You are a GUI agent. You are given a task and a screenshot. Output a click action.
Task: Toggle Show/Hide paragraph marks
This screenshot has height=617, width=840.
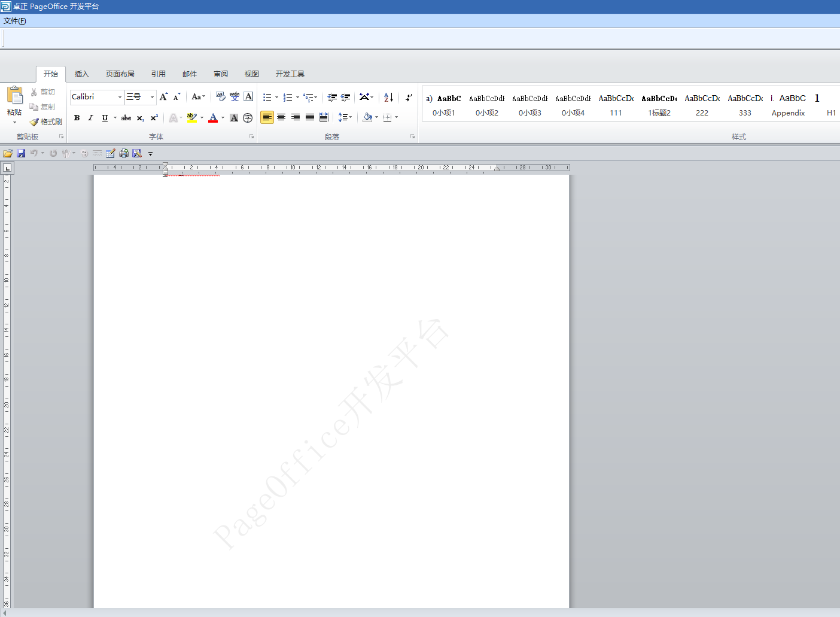pyautogui.click(x=409, y=97)
